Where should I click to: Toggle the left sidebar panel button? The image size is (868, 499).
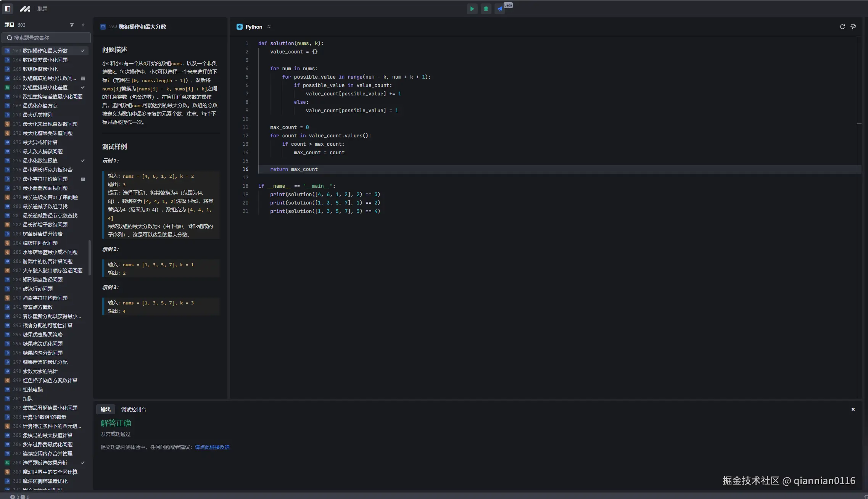point(8,8)
